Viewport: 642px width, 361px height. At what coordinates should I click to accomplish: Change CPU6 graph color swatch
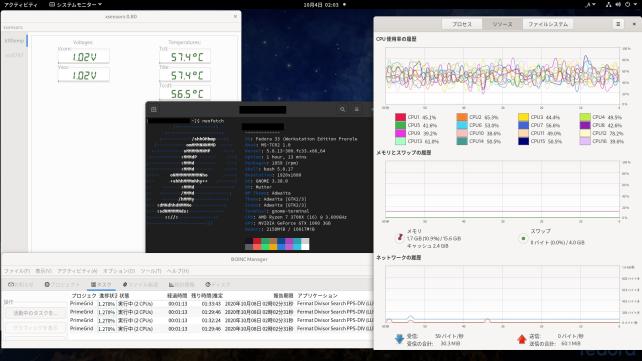tap(462, 125)
